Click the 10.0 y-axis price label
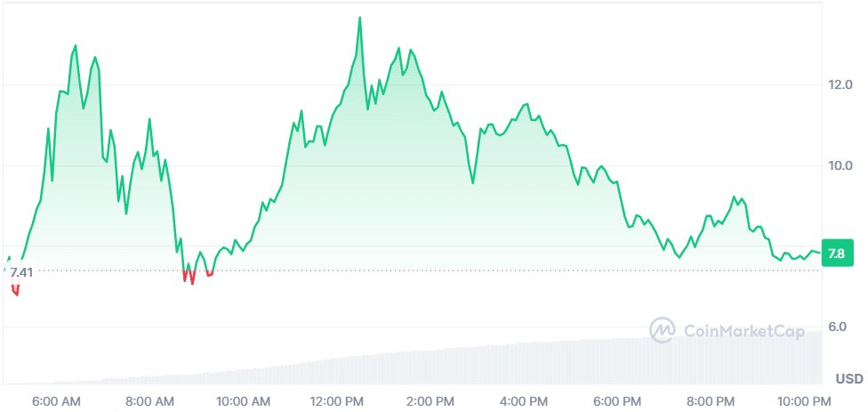The width and height of the screenshot is (868, 412). click(840, 166)
